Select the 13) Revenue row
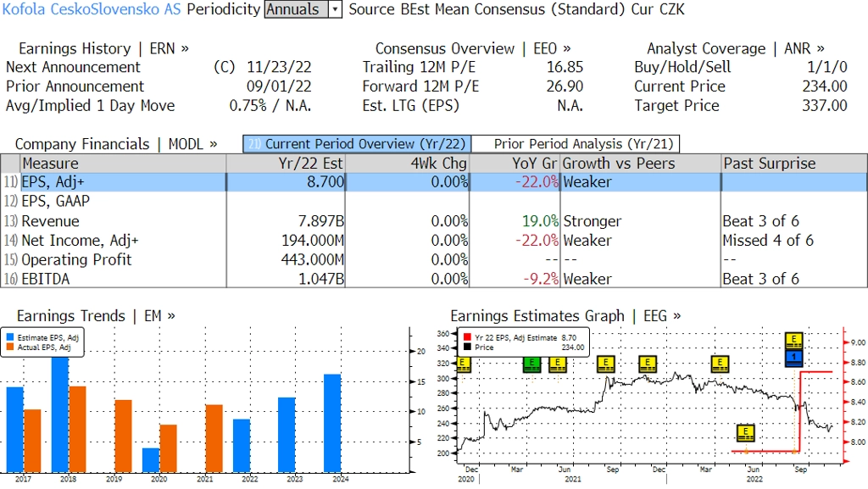868x489 pixels. (434, 221)
